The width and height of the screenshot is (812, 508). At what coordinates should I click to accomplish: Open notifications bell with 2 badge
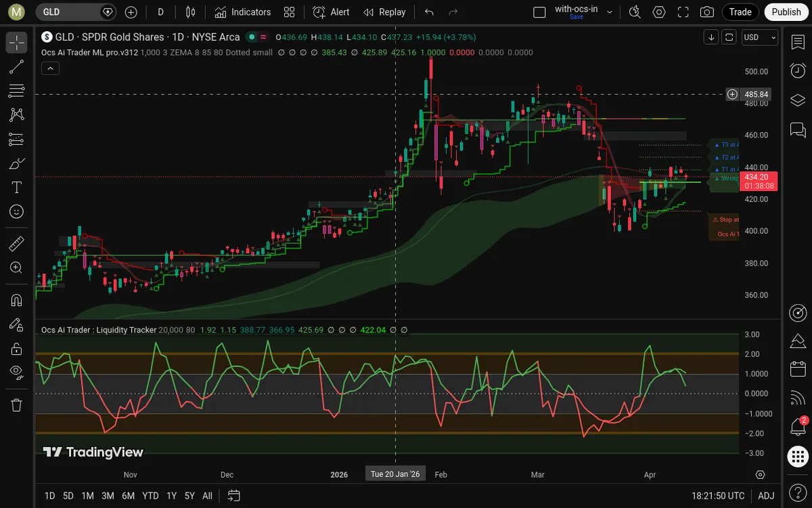point(798,427)
